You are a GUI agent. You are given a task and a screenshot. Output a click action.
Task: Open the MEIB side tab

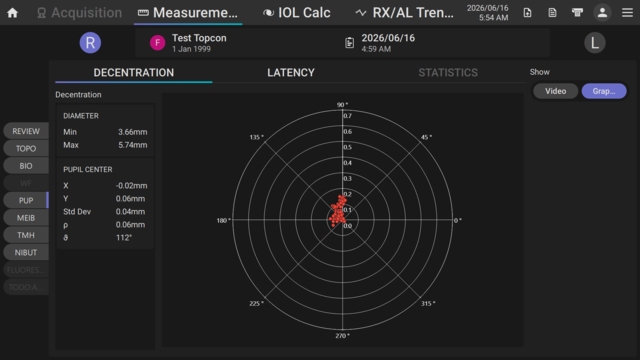pyautogui.click(x=26, y=218)
